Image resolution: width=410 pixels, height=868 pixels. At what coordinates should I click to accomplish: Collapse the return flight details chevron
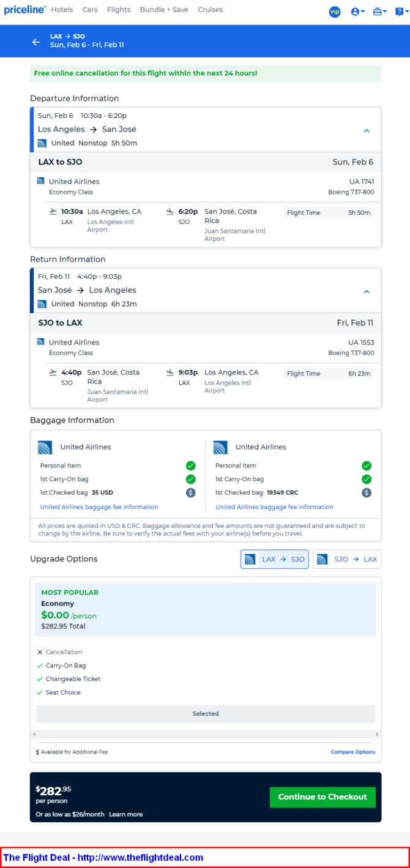tap(367, 291)
